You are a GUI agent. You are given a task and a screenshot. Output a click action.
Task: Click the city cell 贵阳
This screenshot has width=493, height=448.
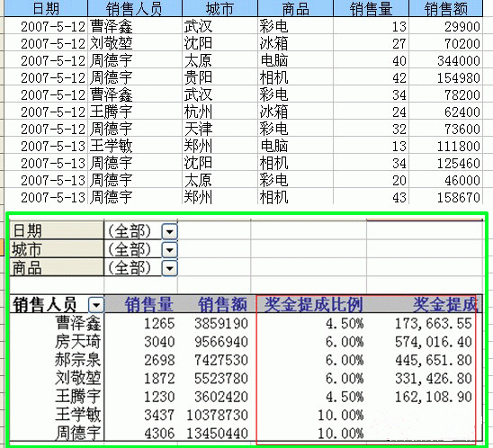click(198, 77)
